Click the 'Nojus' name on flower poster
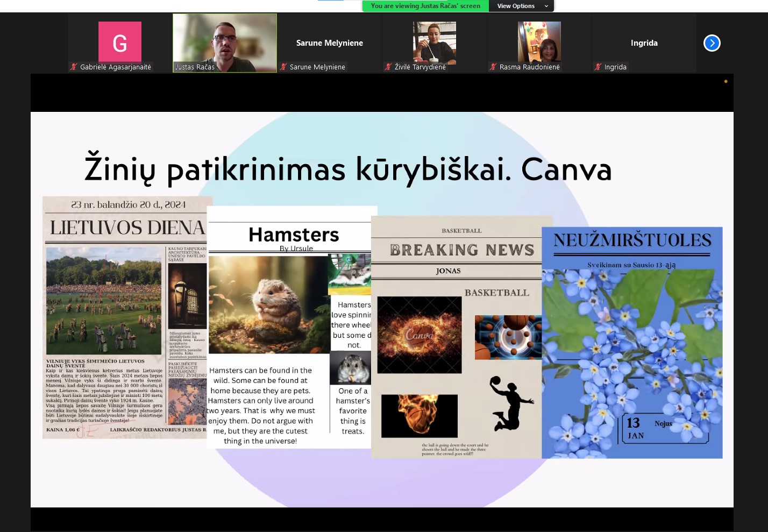Image resolution: width=768 pixels, height=532 pixels. (664, 423)
